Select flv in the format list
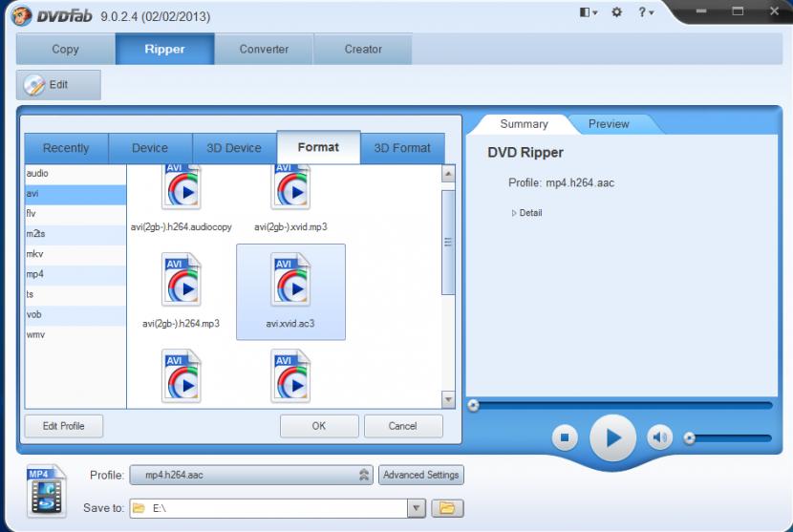This screenshot has width=793, height=532. (75, 213)
